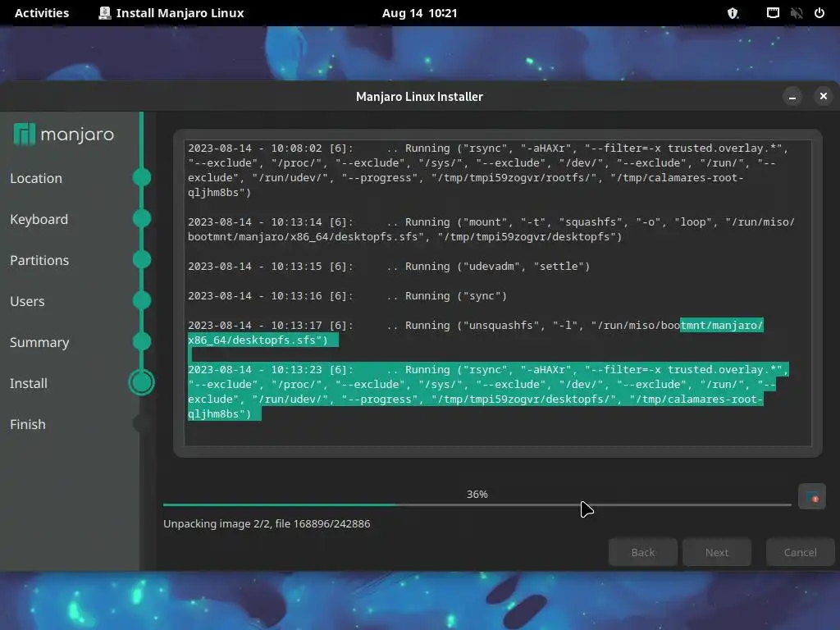Click the udevadm settle log line
This screenshot has width=840, height=630.
point(389,267)
